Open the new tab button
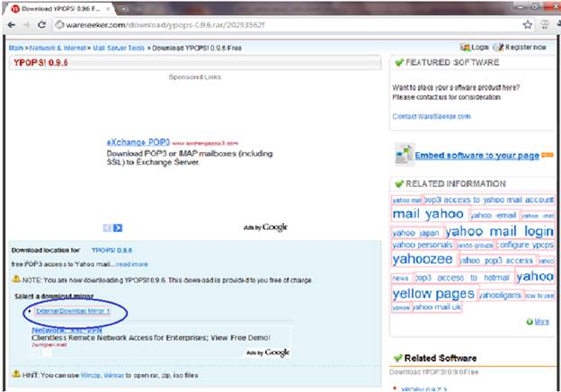The image size is (561, 392). 123,9
